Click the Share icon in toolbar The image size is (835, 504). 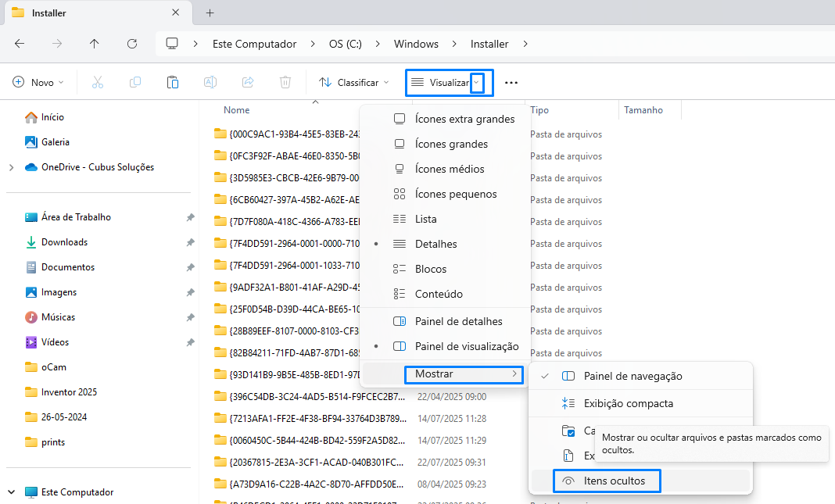pyautogui.click(x=248, y=82)
